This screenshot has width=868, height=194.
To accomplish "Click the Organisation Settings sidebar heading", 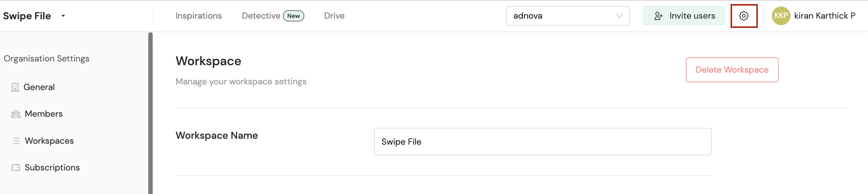I will click(x=47, y=59).
